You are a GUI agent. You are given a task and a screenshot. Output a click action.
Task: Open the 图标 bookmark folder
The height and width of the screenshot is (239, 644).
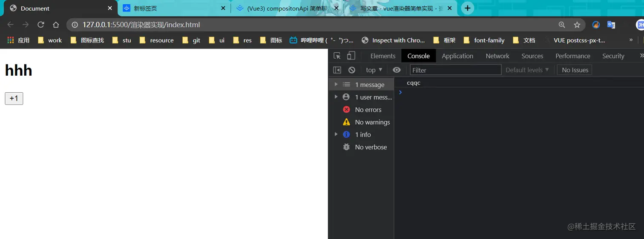click(271, 40)
